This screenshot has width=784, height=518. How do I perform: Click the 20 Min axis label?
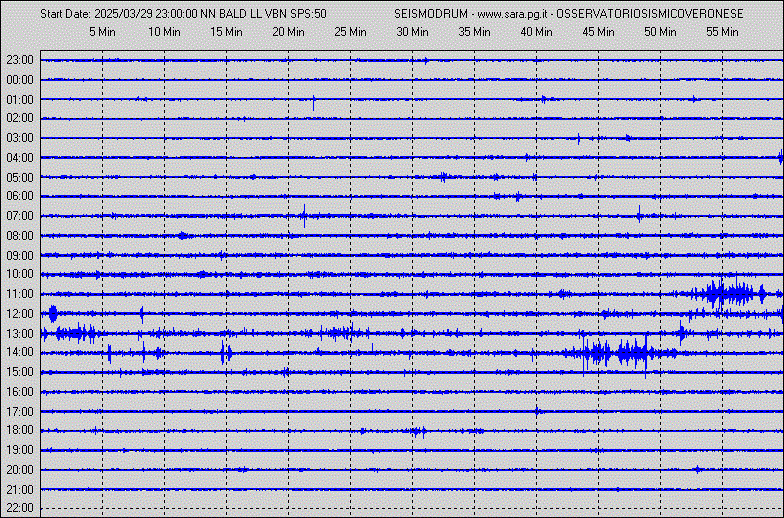pos(288,32)
